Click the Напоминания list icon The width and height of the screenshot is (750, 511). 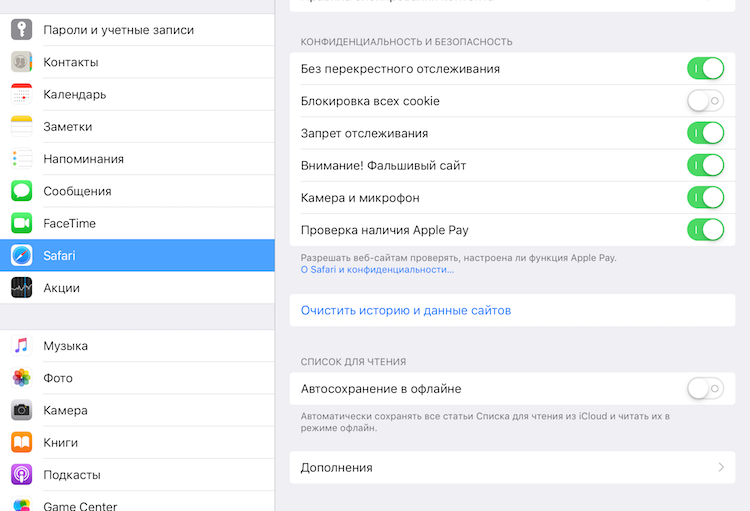point(22,159)
